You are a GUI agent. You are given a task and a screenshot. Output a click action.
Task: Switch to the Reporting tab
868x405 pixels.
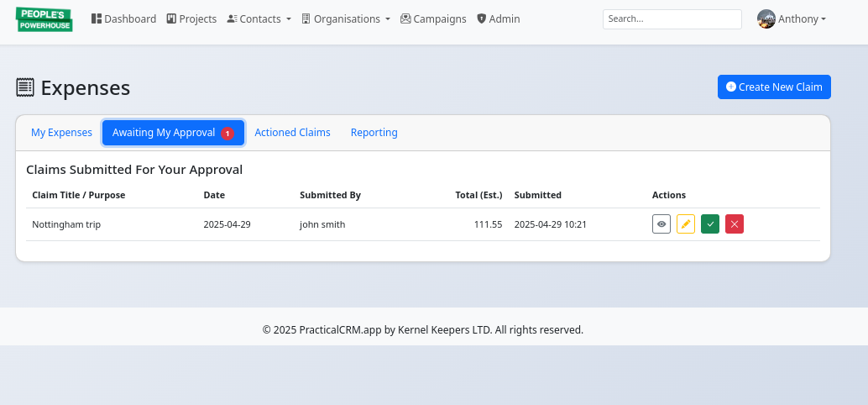(x=374, y=133)
